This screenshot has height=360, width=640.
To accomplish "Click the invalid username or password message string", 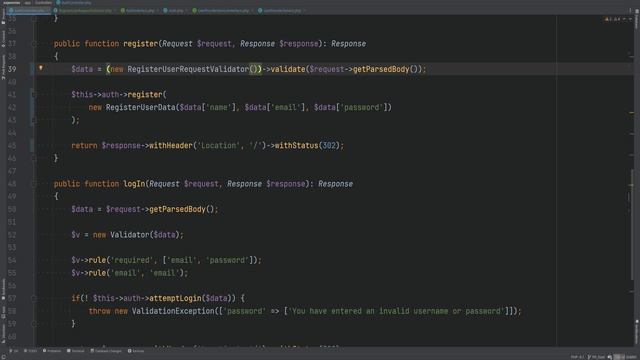I will click(396, 311).
